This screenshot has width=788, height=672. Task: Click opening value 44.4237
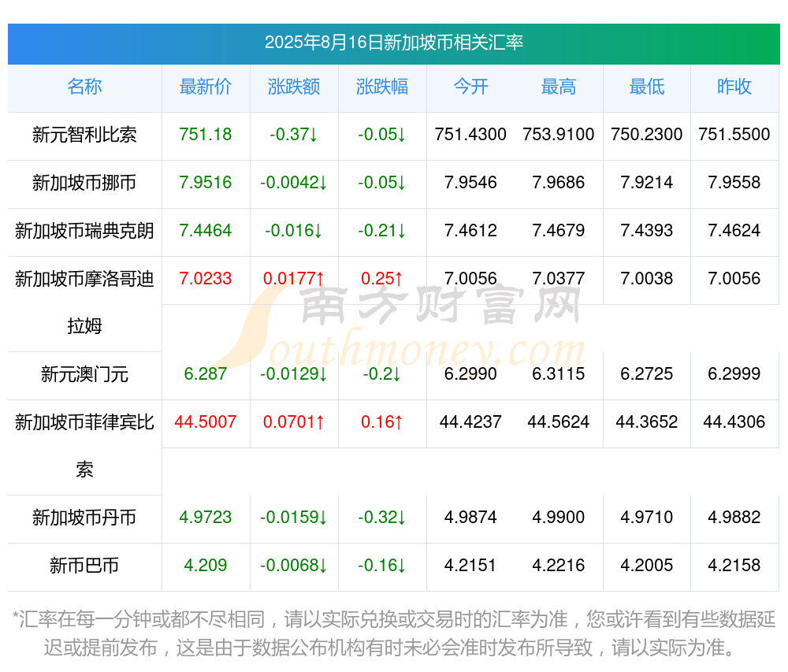click(x=470, y=422)
